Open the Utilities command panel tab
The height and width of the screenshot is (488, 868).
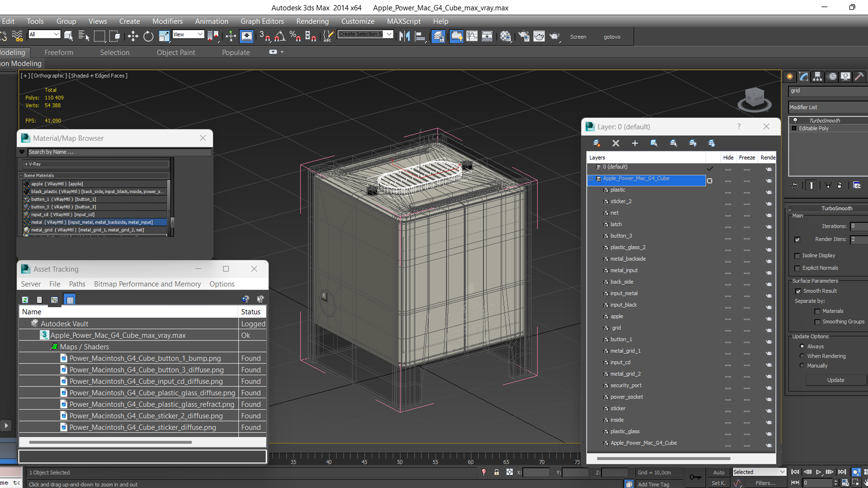coord(859,77)
